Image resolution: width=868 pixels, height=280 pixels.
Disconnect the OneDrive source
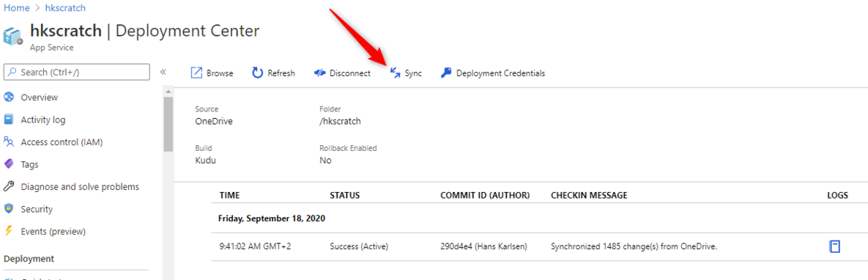[x=342, y=73]
